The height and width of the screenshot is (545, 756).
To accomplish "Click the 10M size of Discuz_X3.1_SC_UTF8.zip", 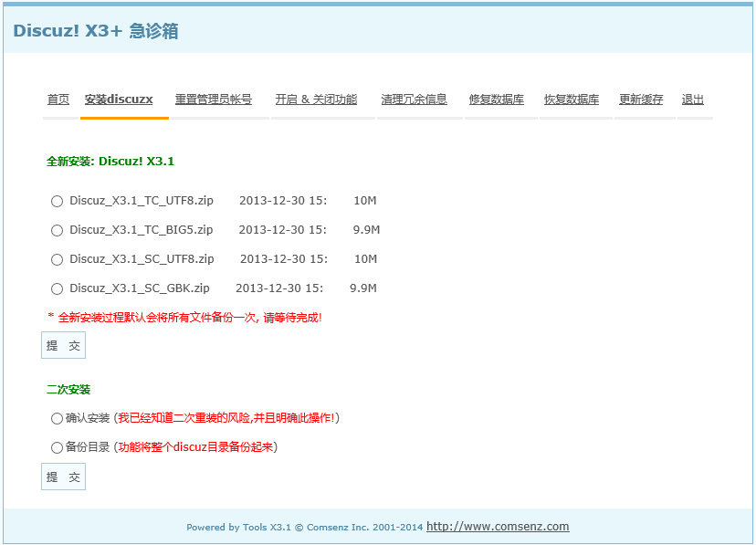I will [x=366, y=258].
